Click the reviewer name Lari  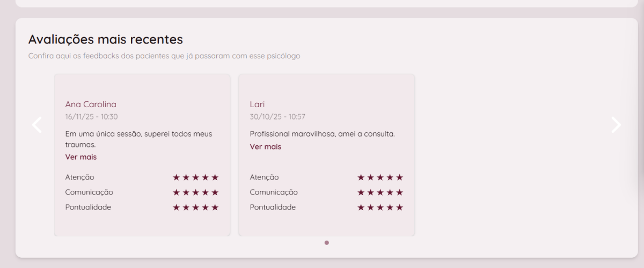click(x=258, y=105)
